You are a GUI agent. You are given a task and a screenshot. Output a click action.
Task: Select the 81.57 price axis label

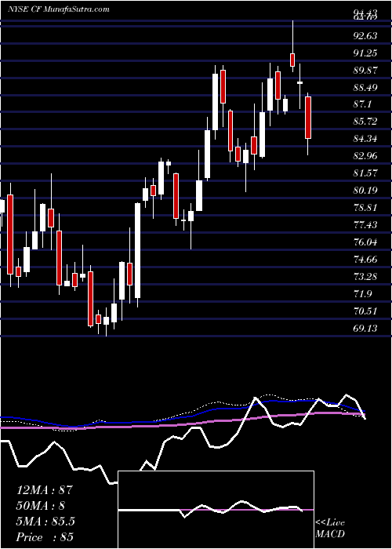click(365, 173)
